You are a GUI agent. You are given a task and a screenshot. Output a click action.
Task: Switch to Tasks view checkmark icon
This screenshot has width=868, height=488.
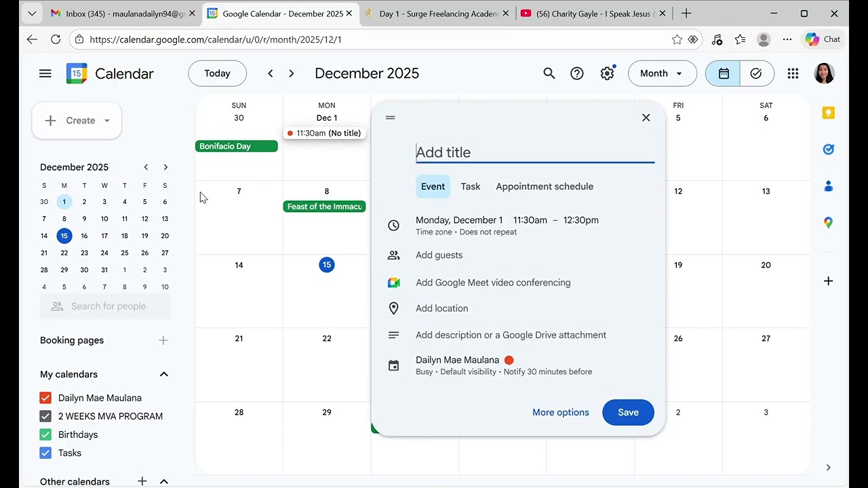pyautogui.click(x=757, y=73)
